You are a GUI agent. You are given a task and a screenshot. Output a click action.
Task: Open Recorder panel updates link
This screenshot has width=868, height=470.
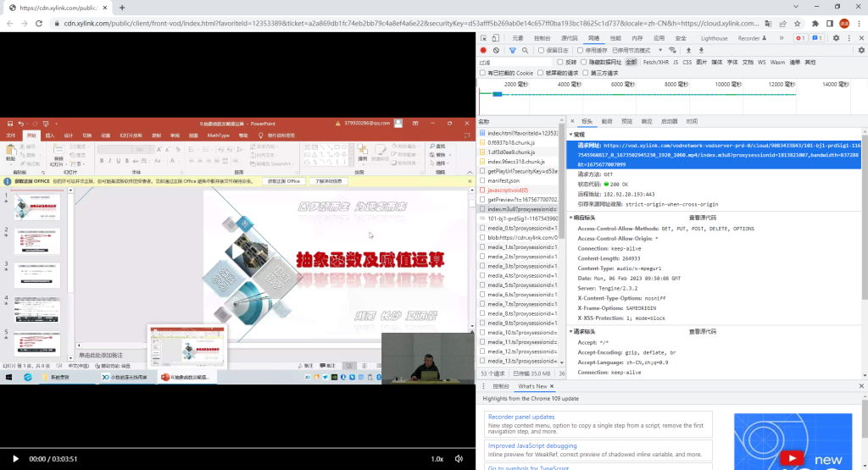[521, 417]
